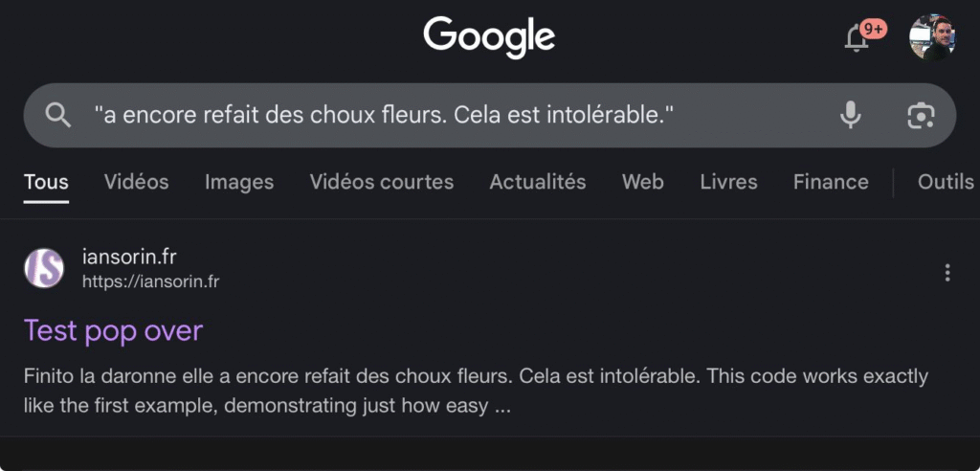
Task: Open Google Lens image search
Action: tap(921, 116)
